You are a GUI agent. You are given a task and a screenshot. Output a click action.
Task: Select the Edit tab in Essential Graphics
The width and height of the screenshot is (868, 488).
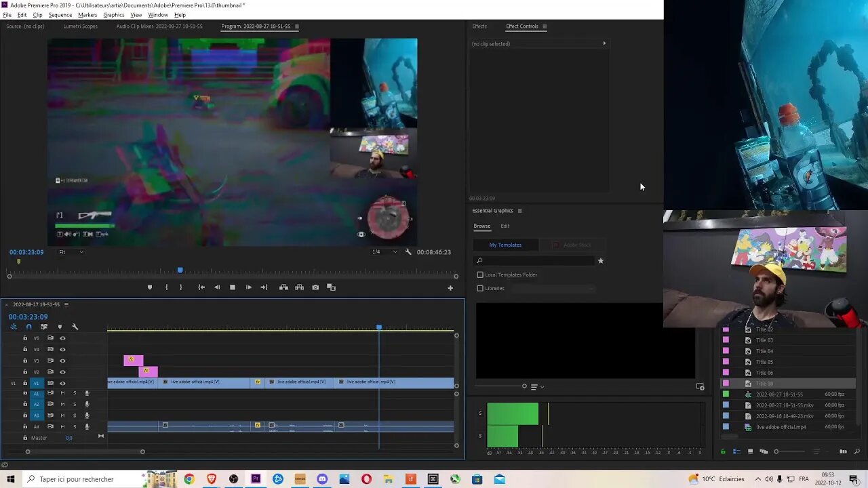coord(505,226)
